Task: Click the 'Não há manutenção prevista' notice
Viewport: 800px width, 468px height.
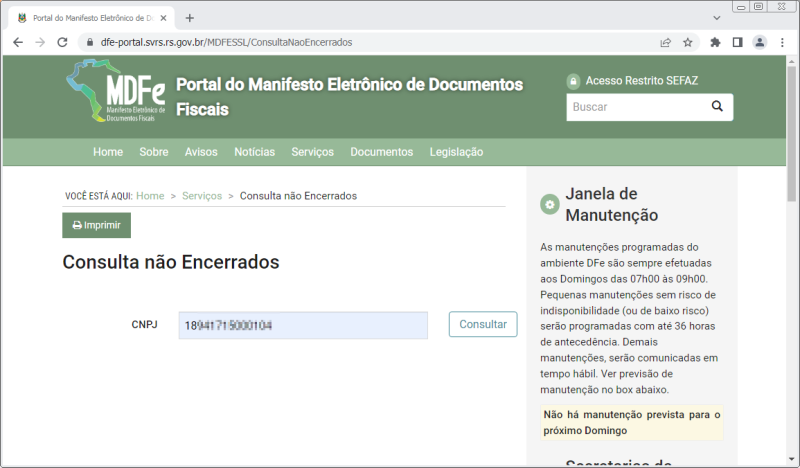Action: coord(632,423)
